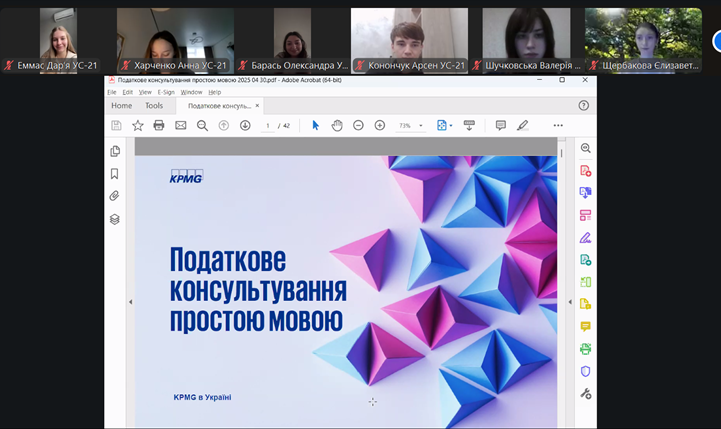The height and width of the screenshot is (429, 721).
Task: Select the Hand pan tool
Action: tap(337, 125)
